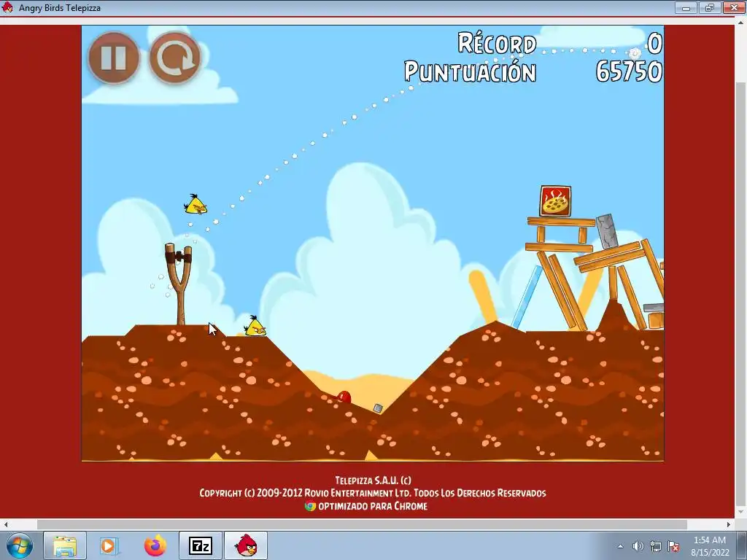The width and height of the screenshot is (747, 560).
Task: Restore down the Angry Birds Telepizza window
Action: click(710, 7)
